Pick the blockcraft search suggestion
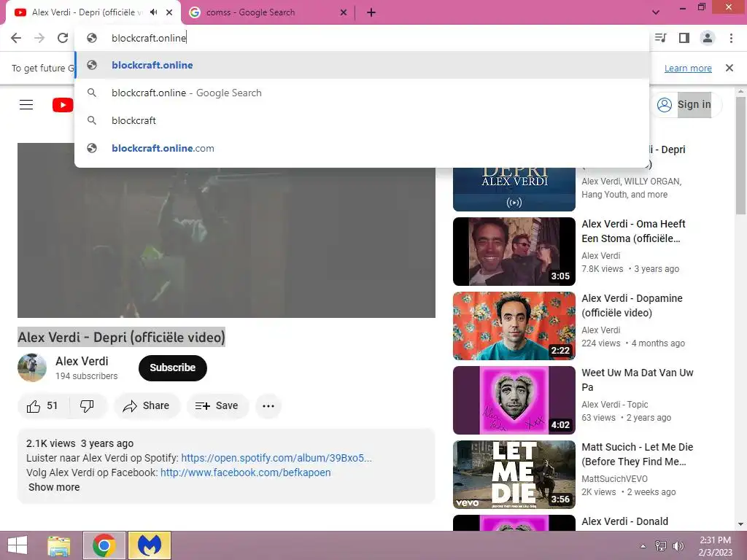 (x=362, y=120)
